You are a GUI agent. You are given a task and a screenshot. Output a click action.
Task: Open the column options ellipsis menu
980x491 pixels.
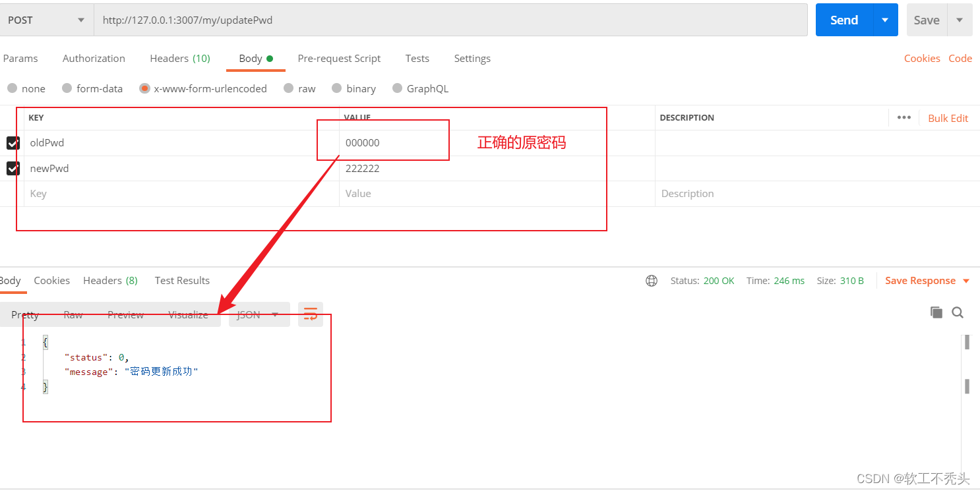pyautogui.click(x=904, y=117)
